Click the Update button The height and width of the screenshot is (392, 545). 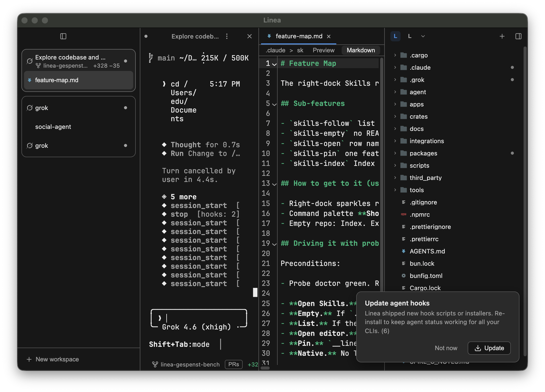point(489,348)
